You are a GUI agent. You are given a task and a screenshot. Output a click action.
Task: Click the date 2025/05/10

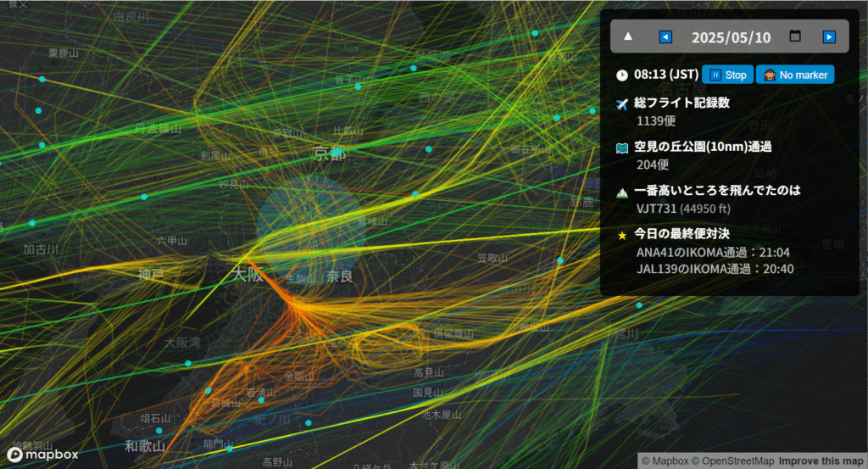731,37
